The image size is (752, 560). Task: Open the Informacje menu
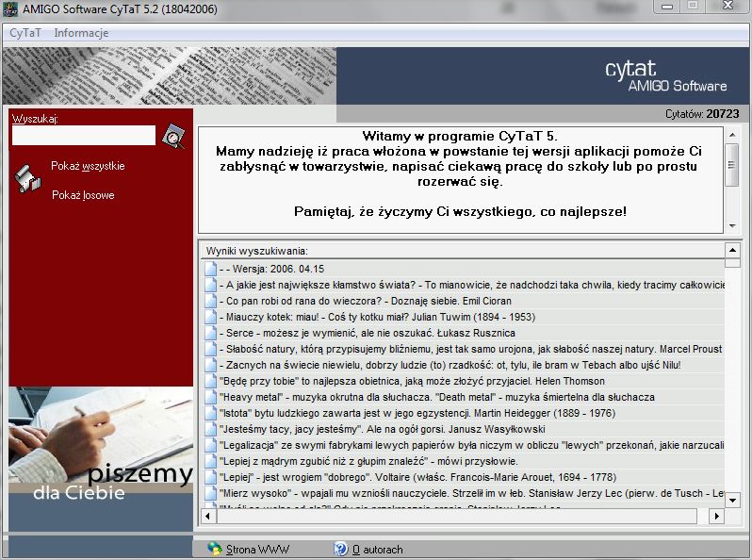coord(81,33)
